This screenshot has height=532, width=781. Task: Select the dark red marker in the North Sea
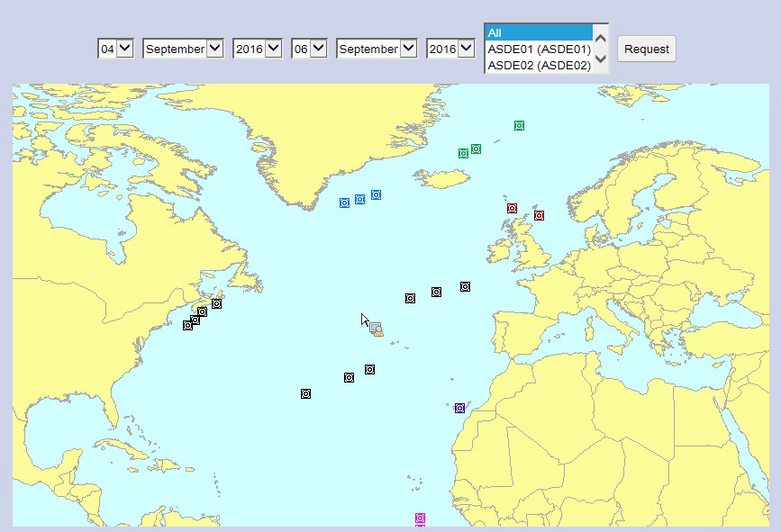click(x=539, y=215)
